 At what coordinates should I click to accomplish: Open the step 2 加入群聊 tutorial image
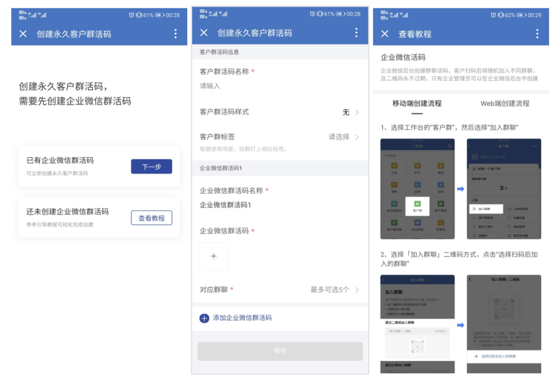(x=418, y=324)
